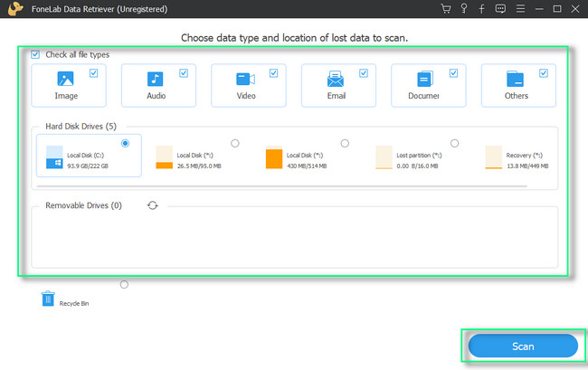This screenshot has width=588, height=370.
Task: Click the register key icon
Action: (464, 9)
